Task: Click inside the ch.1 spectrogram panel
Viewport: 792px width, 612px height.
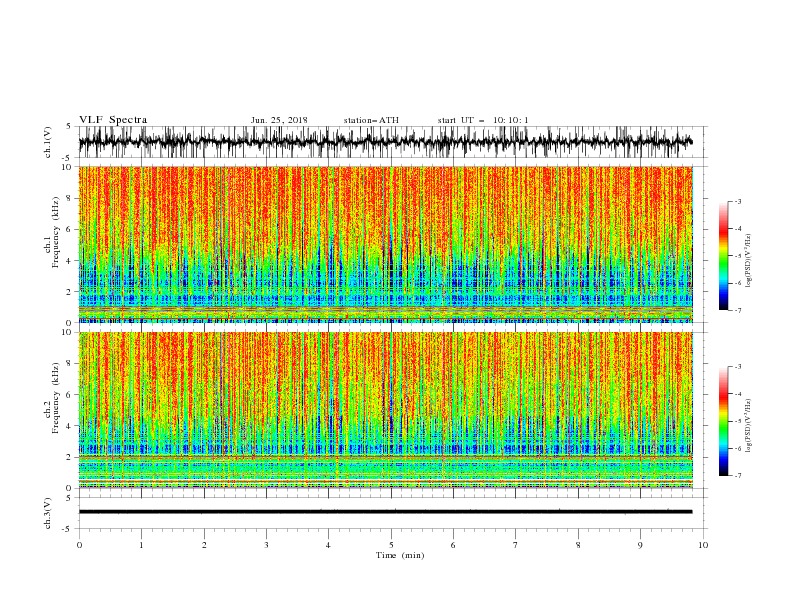Action: click(385, 244)
